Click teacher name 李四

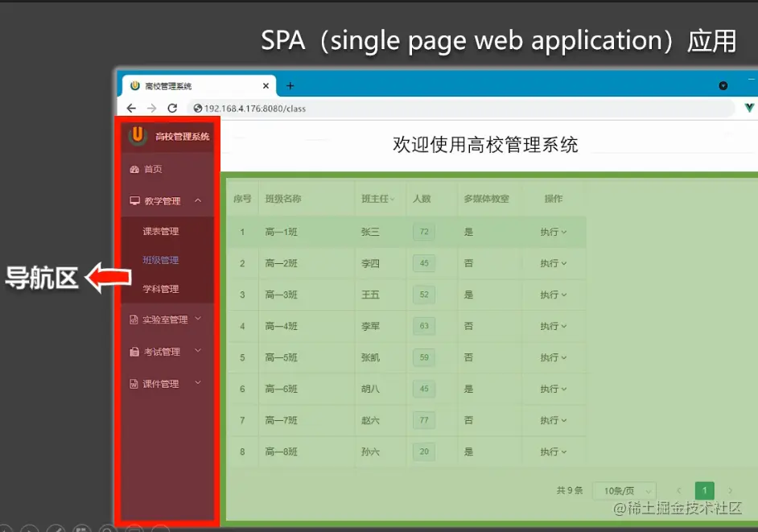click(370, 263)
